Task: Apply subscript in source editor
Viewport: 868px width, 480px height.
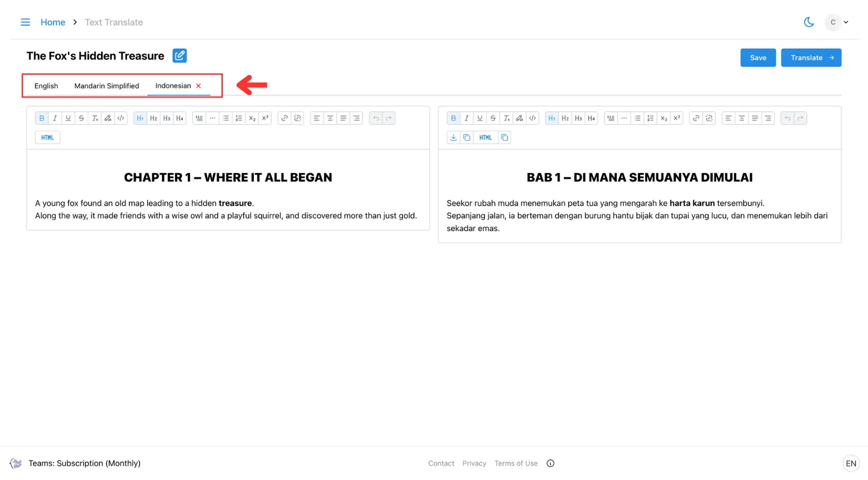Action: click(252, 118)
